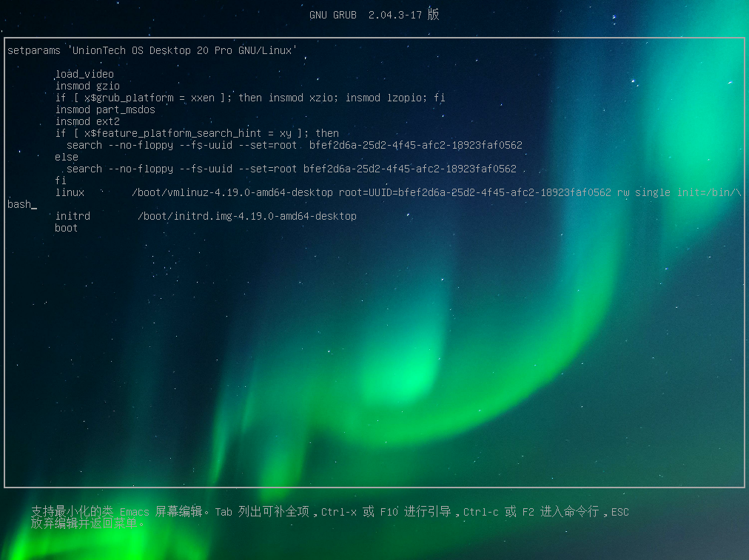
Task: Select the insmod gzio line
Action: pos(87,86)
